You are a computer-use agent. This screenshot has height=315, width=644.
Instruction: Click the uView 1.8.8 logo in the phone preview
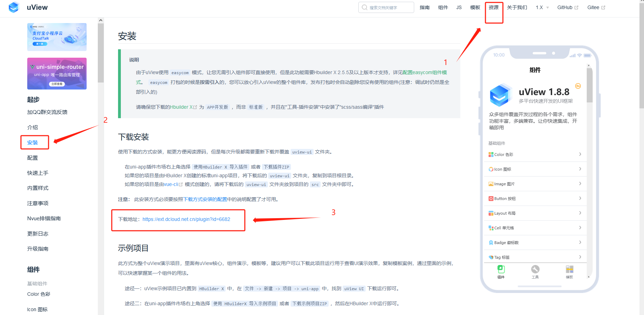tap(500, 95)
